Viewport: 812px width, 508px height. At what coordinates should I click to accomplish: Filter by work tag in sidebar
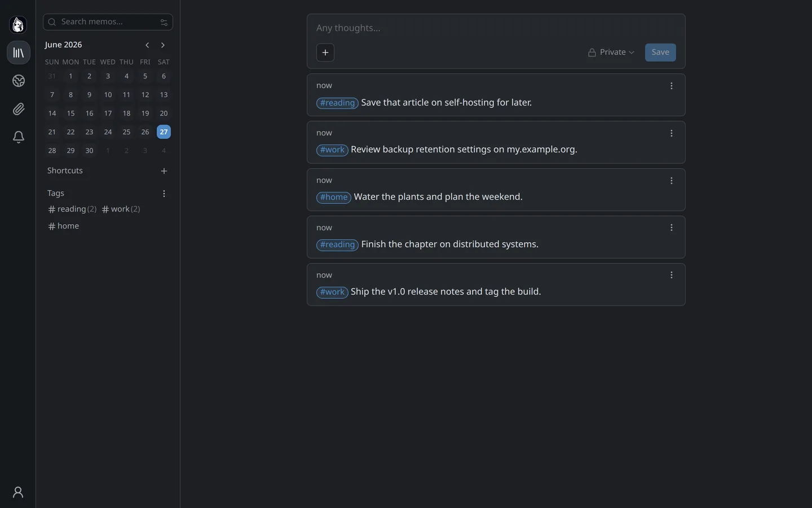tap(121, 209)
